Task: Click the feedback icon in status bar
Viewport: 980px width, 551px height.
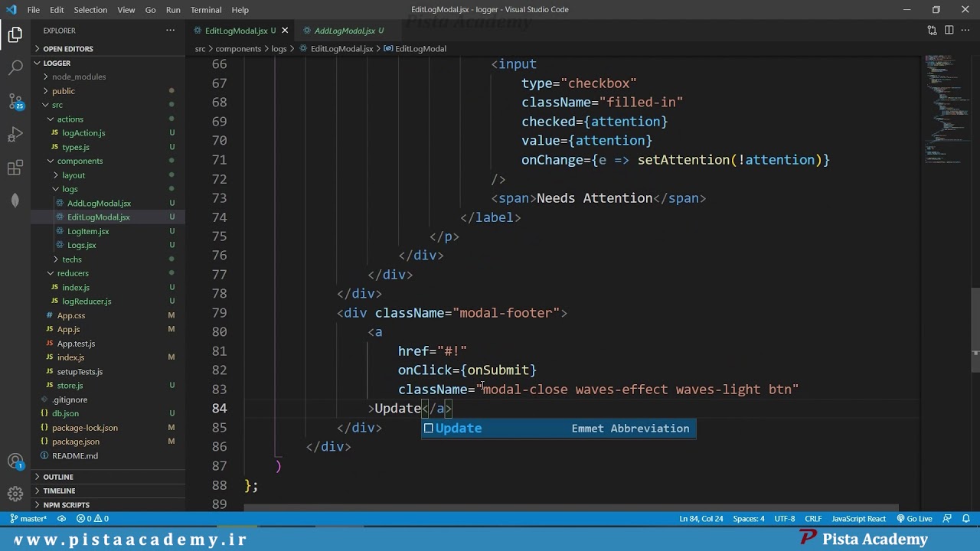Action: tap(948, 519)
